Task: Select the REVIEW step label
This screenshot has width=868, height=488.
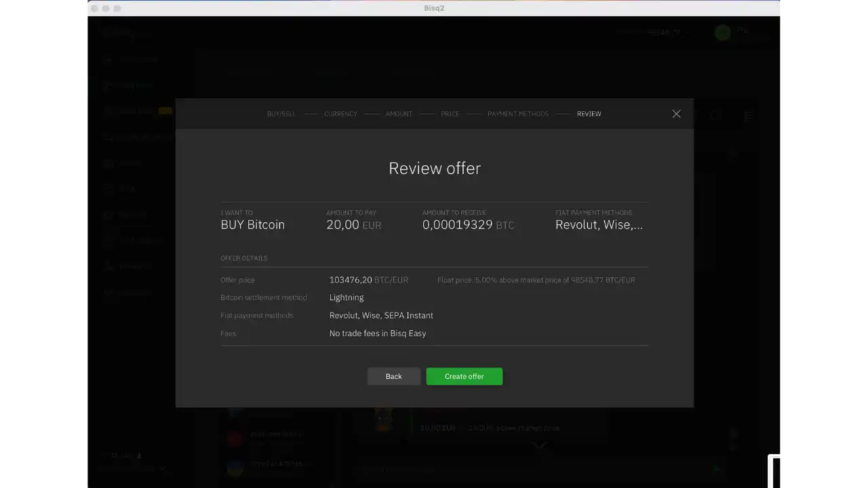Action: pyautogui.click(x=589, y=114)
